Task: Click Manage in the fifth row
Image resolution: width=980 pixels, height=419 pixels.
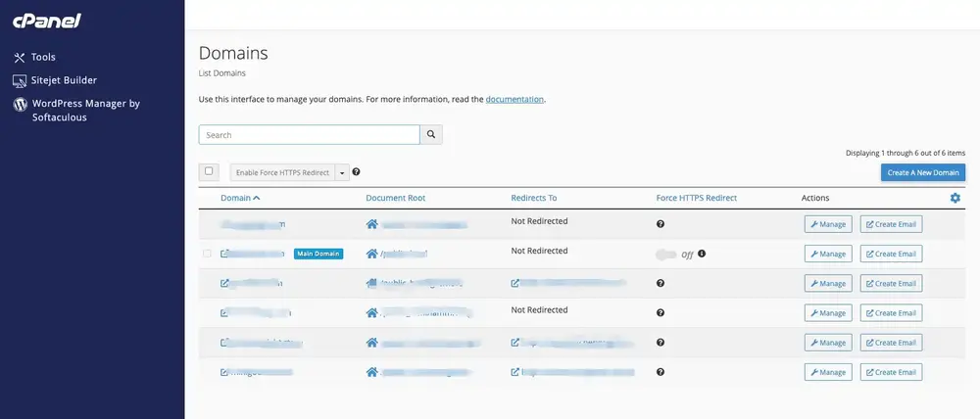Action: pyautogui.click(x=828, y=343)
